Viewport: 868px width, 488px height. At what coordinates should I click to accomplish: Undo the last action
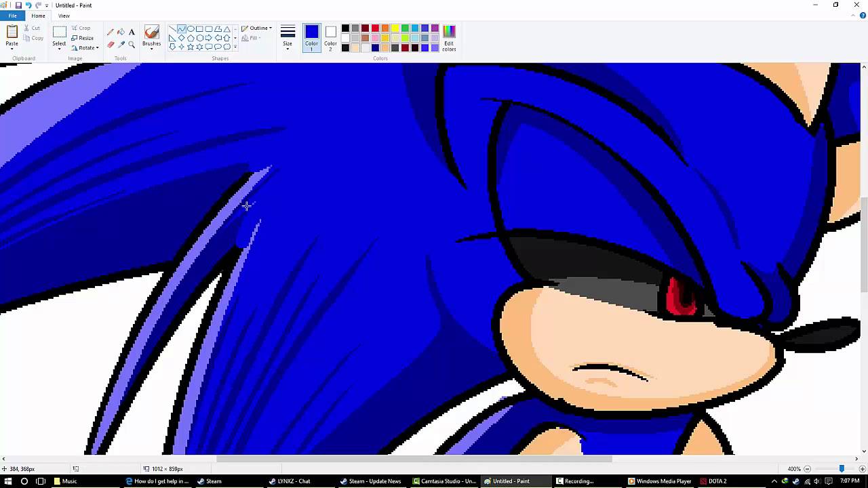tap(28, 5)
